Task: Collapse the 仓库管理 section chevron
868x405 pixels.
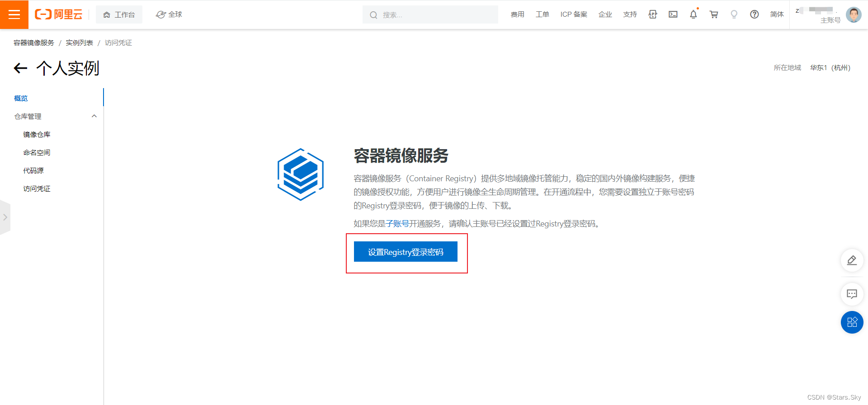Action: click(94, 116)
